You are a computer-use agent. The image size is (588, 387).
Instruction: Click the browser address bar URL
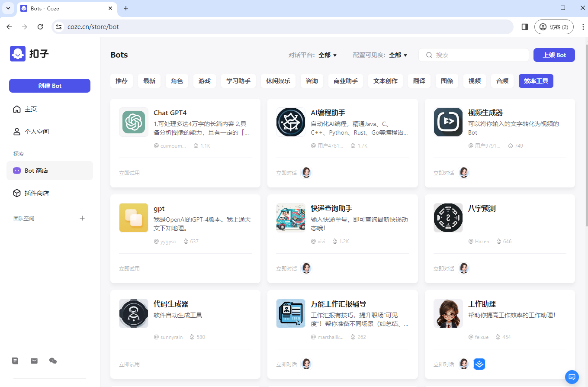[x=93, y=27]
